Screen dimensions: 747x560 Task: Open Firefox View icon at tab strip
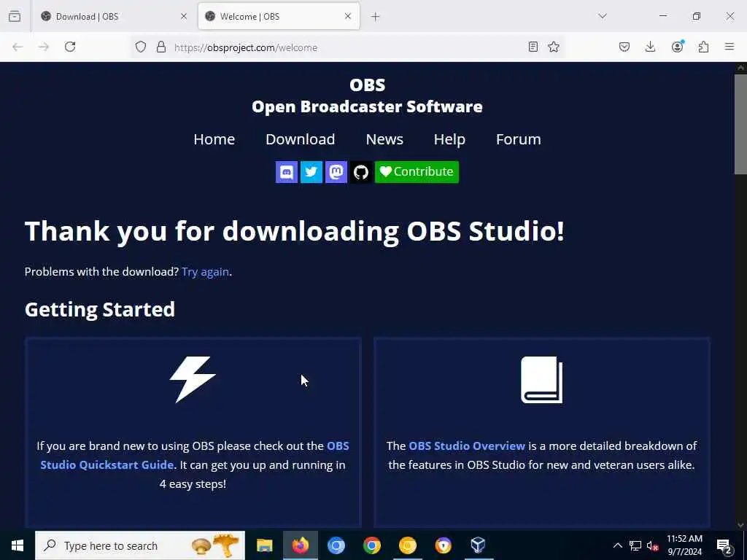point(15,16)
